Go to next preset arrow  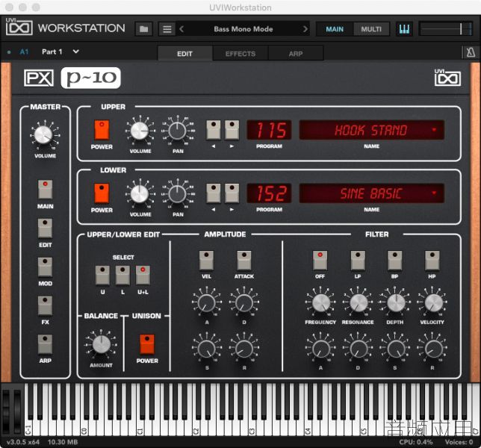pos(305,29)
